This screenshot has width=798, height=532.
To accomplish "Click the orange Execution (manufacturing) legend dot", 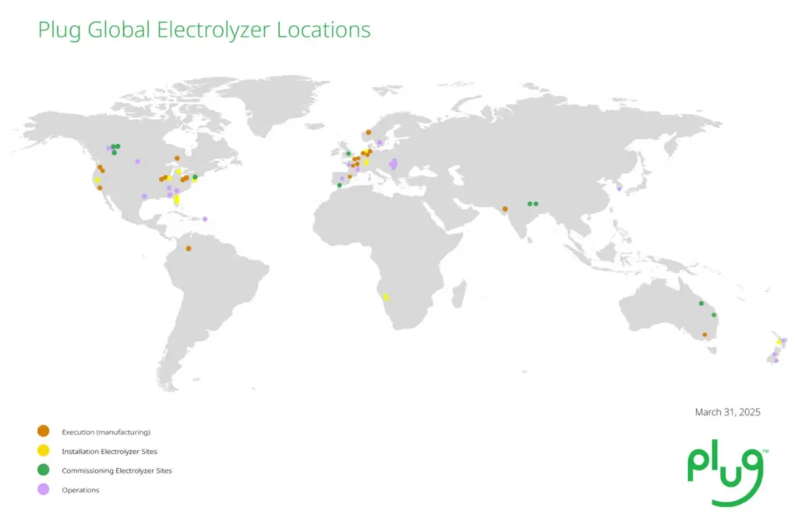I will point(44,432).
